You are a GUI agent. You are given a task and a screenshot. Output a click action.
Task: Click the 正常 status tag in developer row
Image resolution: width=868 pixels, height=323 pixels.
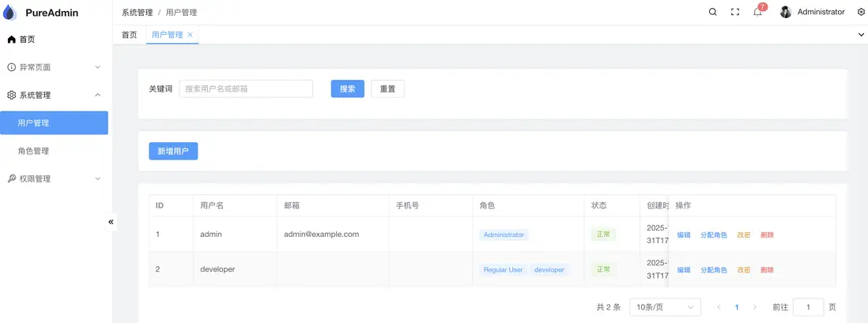(603, 270)
